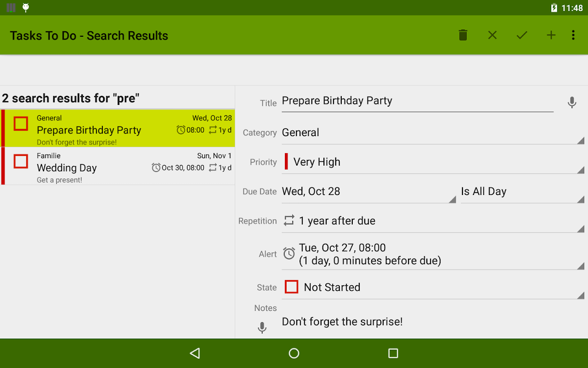Screen dimensions: 588x368
Task: Tap repeat icon on Prepare Birthday Party row
Action: point(213,130)
